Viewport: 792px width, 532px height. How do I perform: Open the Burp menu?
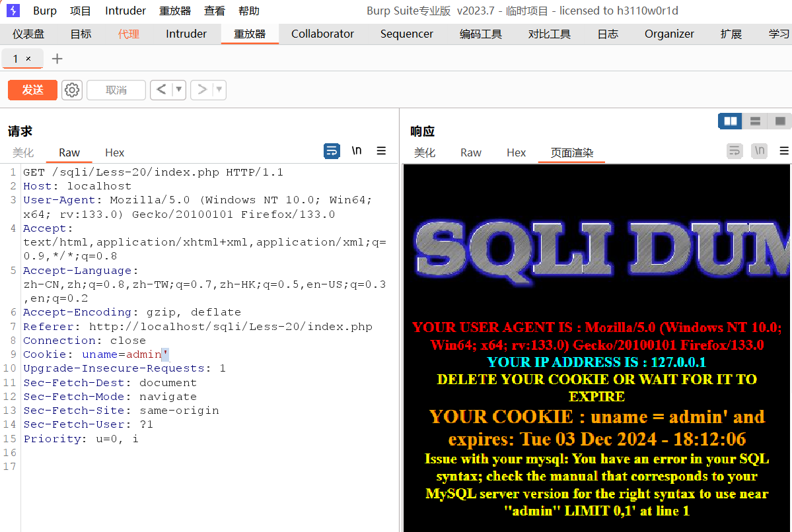(45, 11)
